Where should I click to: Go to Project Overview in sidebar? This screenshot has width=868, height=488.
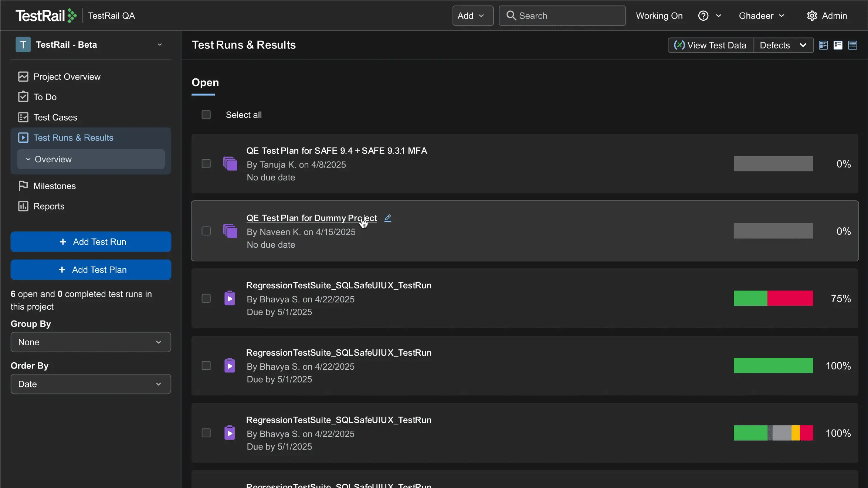pyautogui.click(x=67, y=77)
